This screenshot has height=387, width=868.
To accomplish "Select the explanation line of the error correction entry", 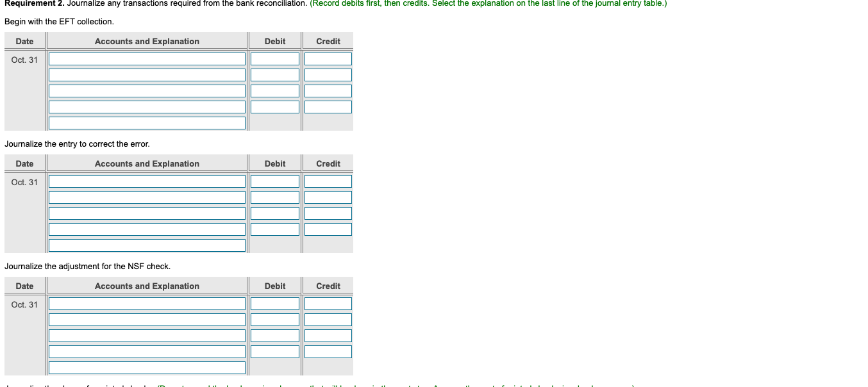I will point(147,245).
